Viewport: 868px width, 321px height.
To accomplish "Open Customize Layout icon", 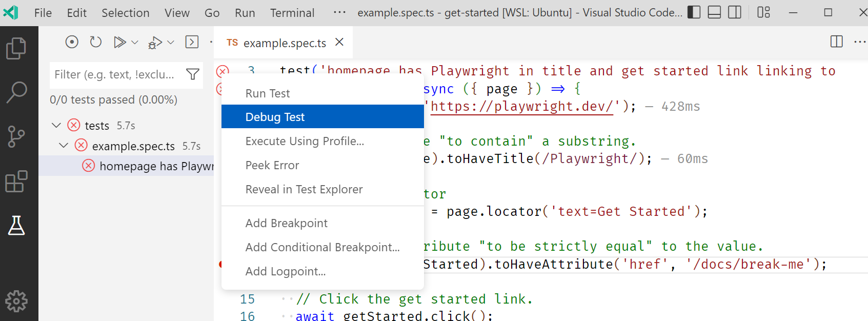I will [x=764, y=12].
